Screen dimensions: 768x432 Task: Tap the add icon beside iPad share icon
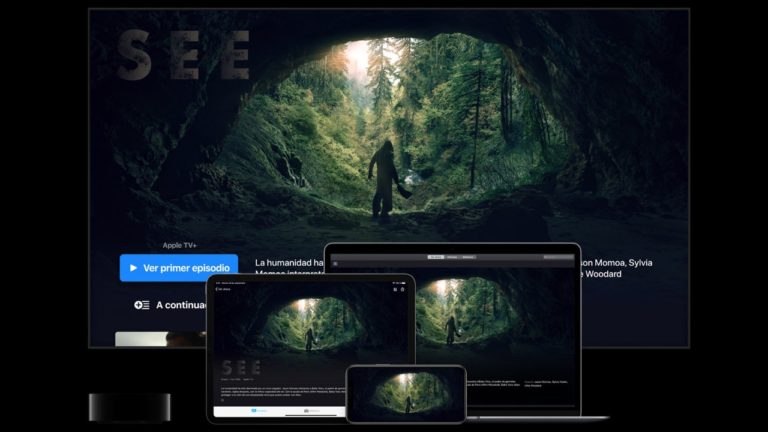tap(395, 289)
